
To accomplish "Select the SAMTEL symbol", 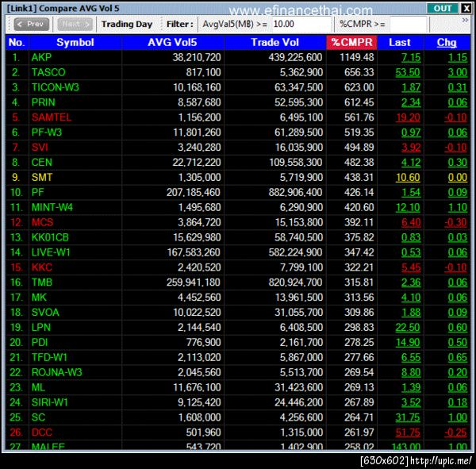I will pyautogui.click(x=52, y=117).
